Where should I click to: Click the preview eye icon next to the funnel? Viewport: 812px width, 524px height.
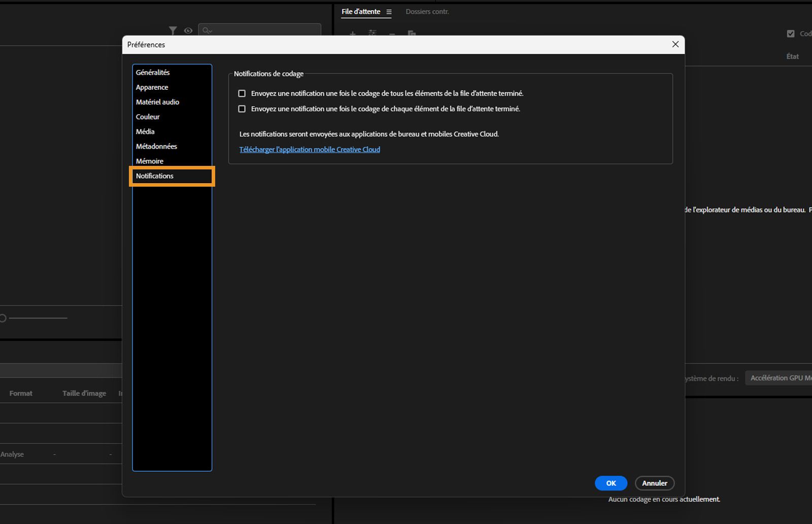(188, 30)
